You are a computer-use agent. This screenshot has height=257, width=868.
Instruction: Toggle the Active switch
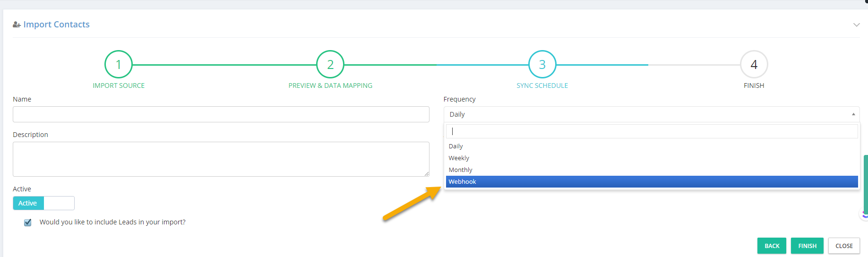click(43, 203)
